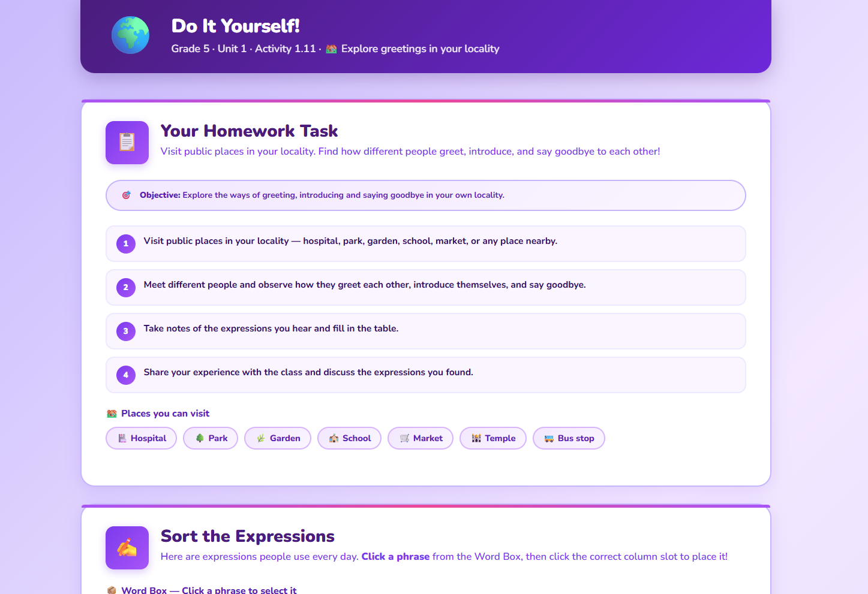Select the Bus stop place chip
The height and width of the screenshot is (594, 868).
[x=569, y=438]
